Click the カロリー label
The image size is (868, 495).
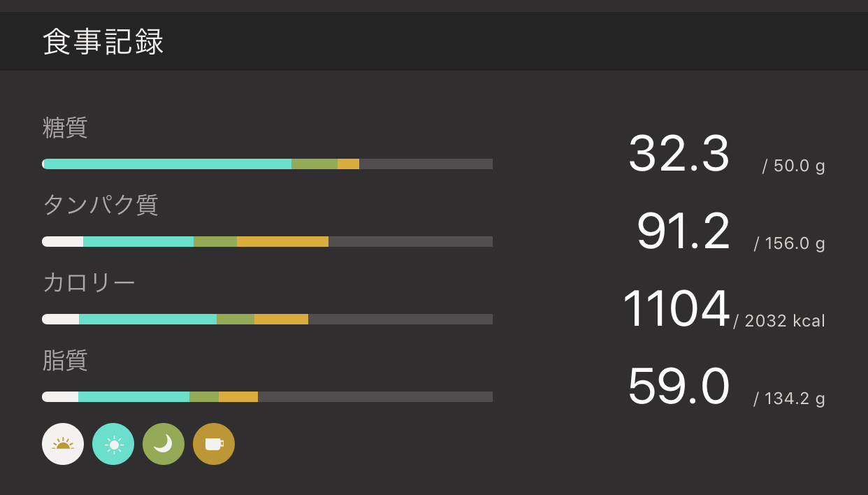coord(89,282)
